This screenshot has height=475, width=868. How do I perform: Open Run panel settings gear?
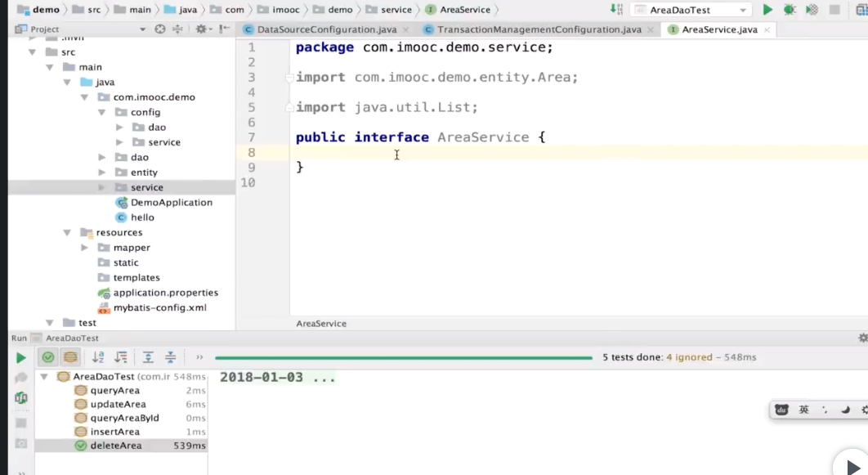(862, 338)
